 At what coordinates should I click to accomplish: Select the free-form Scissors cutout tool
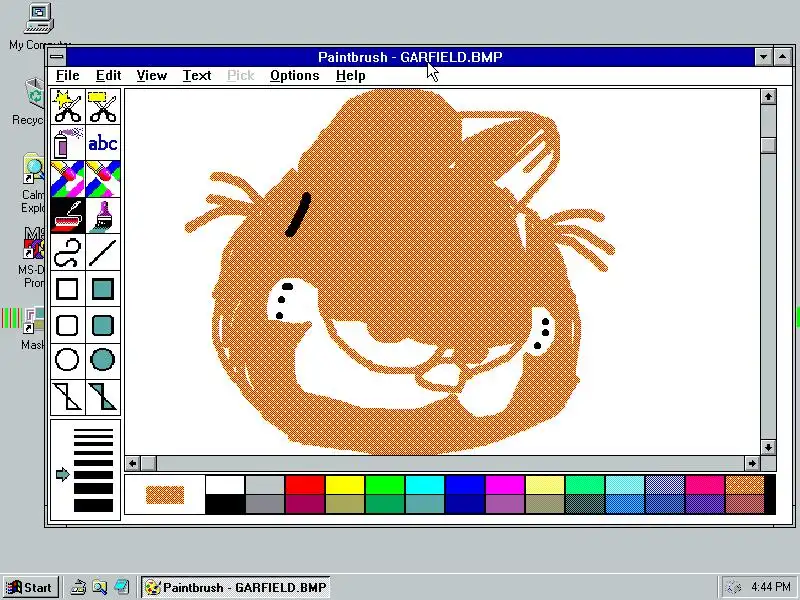pyautogui.click(x=68, y=107)
